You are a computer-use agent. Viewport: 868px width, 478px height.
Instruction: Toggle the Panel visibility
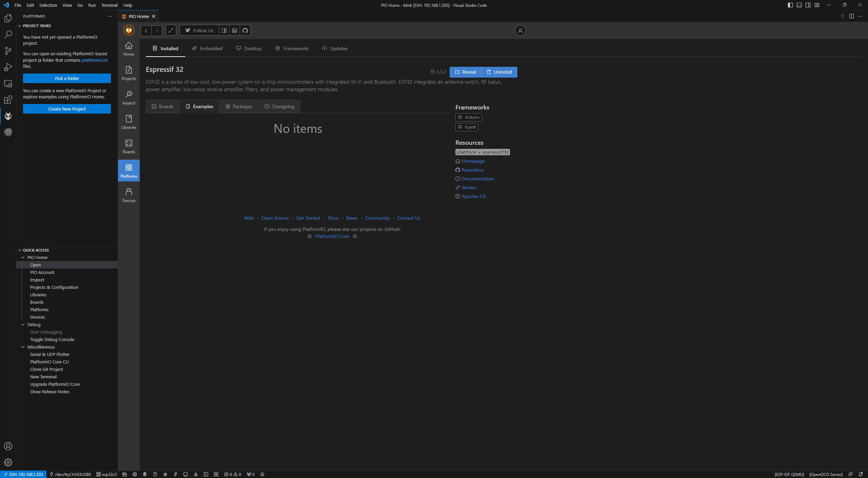click(799, 5)
